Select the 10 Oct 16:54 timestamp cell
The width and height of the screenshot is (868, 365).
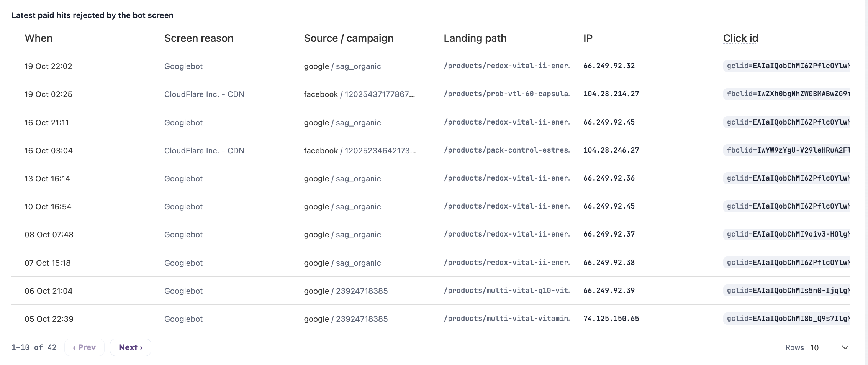pos(48,207)
